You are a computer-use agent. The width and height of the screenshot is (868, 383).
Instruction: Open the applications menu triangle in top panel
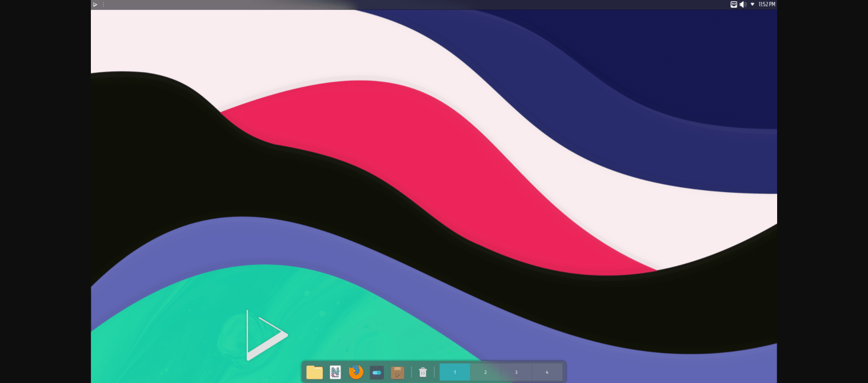[95, 5]
